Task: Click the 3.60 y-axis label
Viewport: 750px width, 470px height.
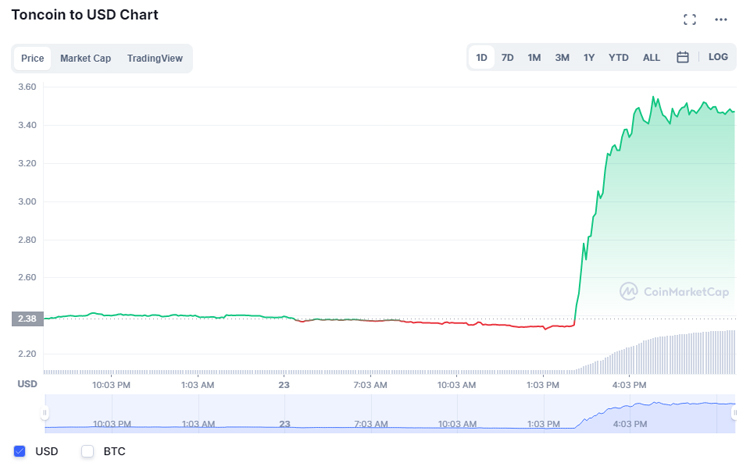Action: click(27, 87)
